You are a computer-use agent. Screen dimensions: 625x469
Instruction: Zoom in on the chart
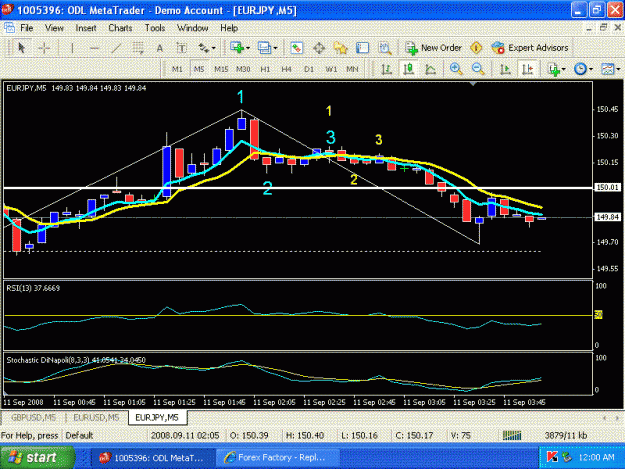coord(456,69)
